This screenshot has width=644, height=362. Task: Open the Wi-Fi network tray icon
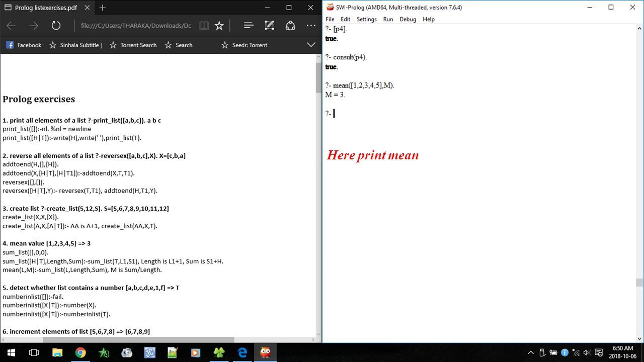point(575,352)
